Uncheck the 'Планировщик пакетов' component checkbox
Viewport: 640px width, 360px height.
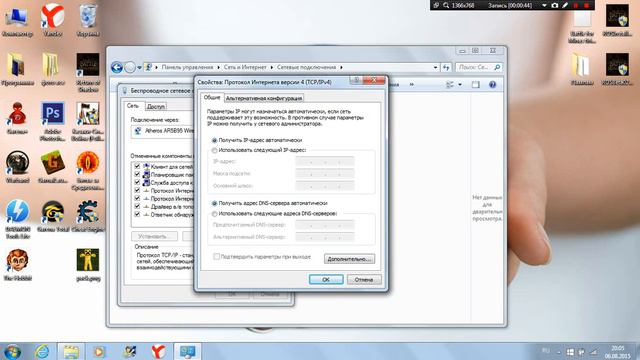137,174
